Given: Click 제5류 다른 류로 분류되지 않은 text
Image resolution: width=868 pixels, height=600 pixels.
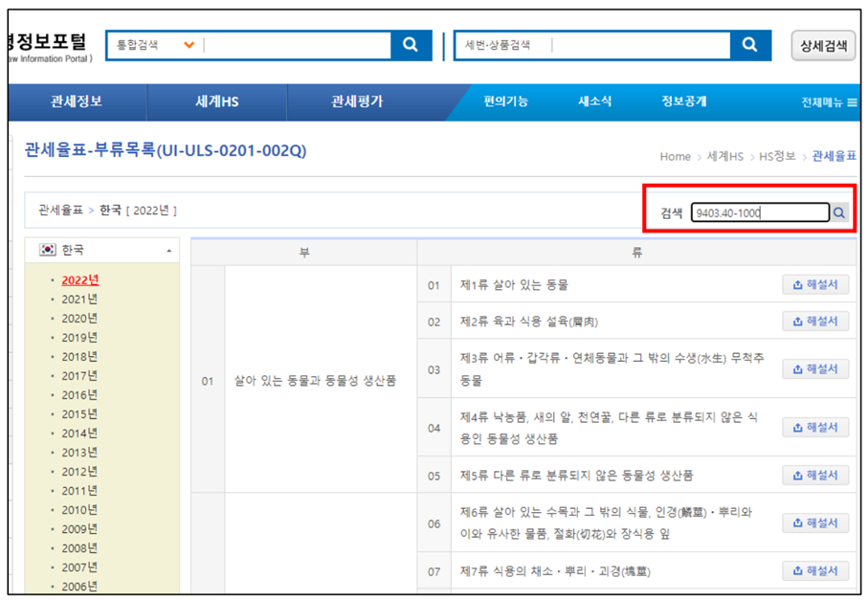Looking at the screenshot, I should pyautogui.click(x=577, y=476).
